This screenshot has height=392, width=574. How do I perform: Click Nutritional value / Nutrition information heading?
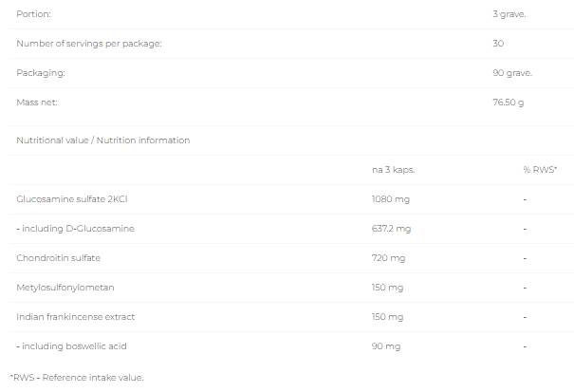click(103, 140)
